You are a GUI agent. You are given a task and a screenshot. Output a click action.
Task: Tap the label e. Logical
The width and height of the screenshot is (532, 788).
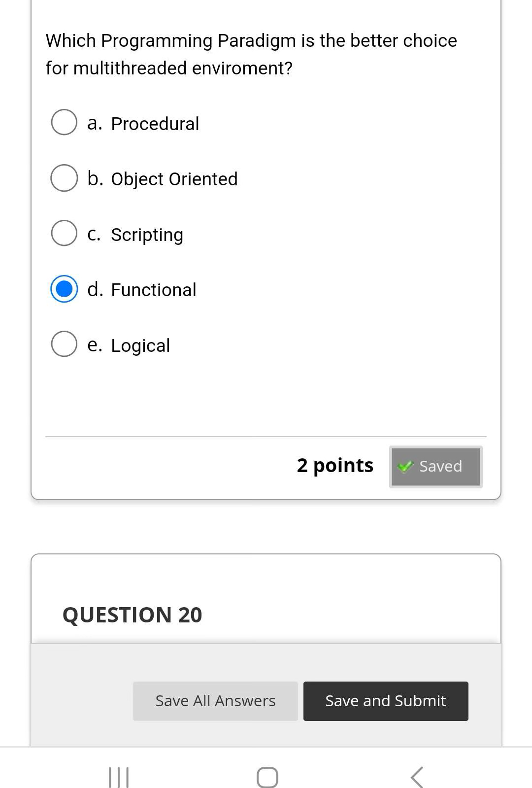coord(128,345)
